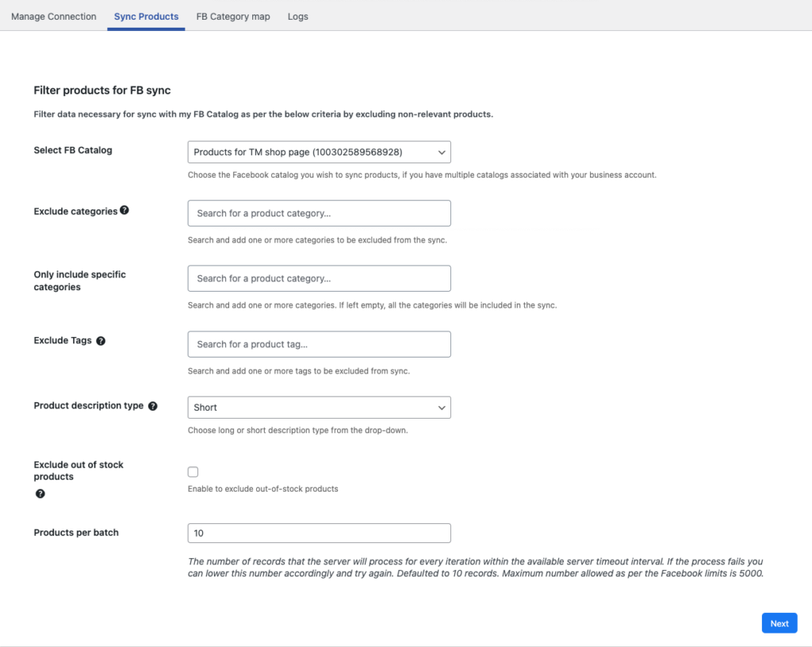
Task: Click the Only include specific categories label
Action: 79,281
